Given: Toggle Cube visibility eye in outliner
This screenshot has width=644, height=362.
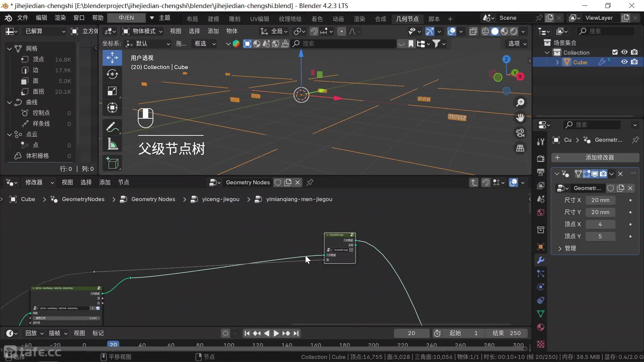Looking at the screenshot, I should click(x=624, y=62).
